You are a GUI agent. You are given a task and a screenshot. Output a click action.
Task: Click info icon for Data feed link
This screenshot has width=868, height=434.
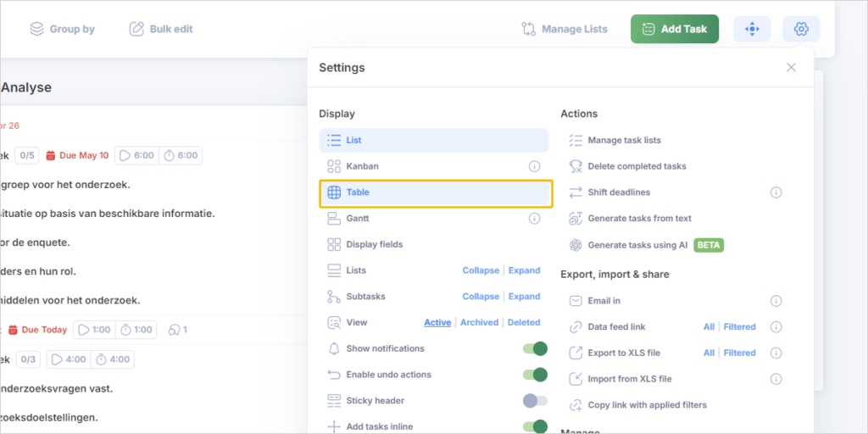776,327
